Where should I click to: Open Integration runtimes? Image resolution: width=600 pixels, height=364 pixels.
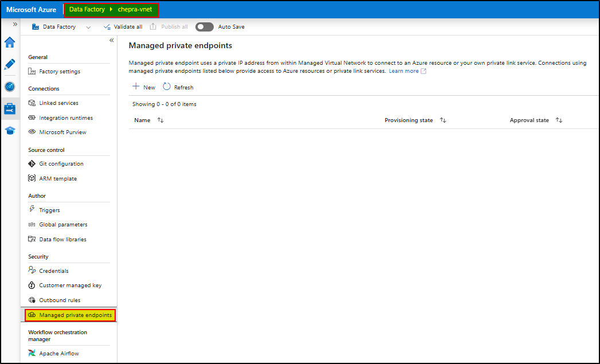point(66,118)
